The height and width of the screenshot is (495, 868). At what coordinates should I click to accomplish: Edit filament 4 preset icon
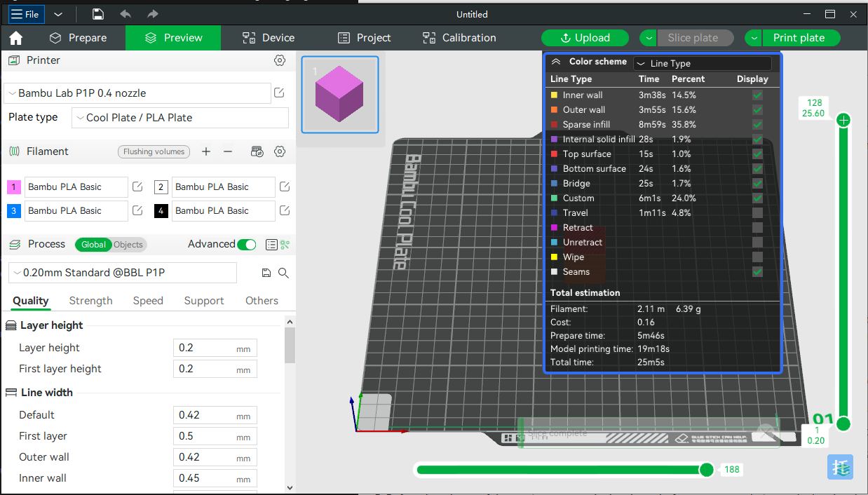(x=285, y=210)
